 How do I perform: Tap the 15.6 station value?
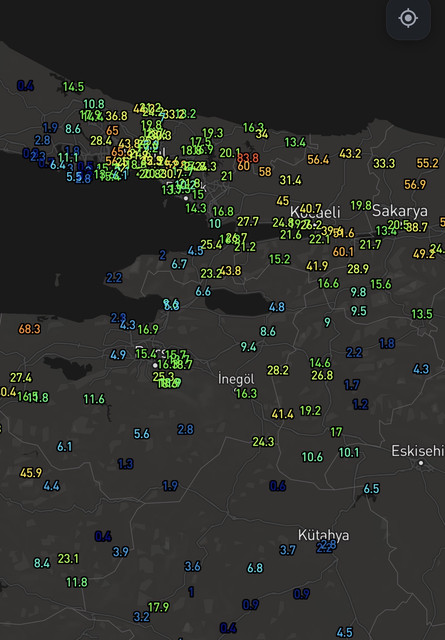(381, 284)
